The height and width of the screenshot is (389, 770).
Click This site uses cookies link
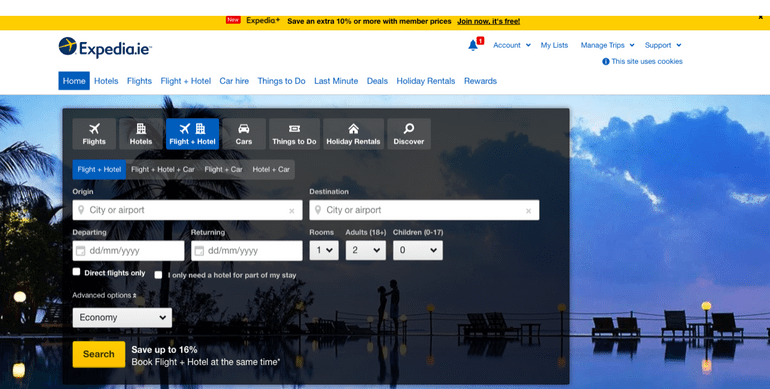(647, 61)
